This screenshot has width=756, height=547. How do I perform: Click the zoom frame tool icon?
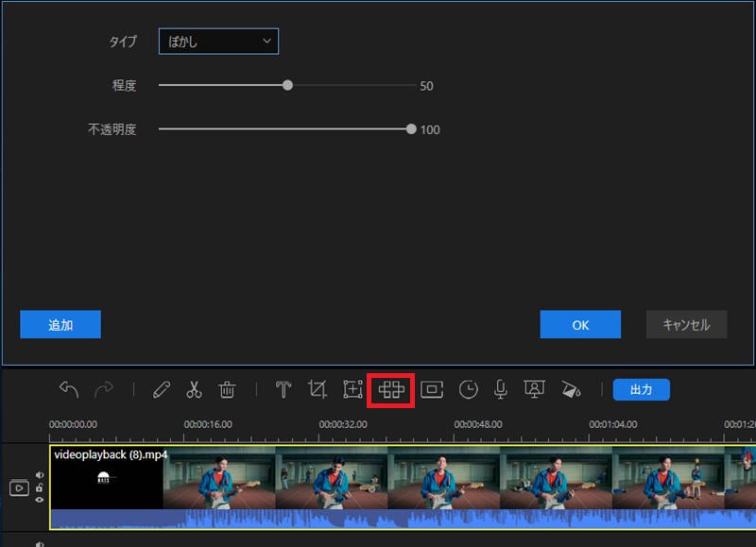tap(352, 389)
